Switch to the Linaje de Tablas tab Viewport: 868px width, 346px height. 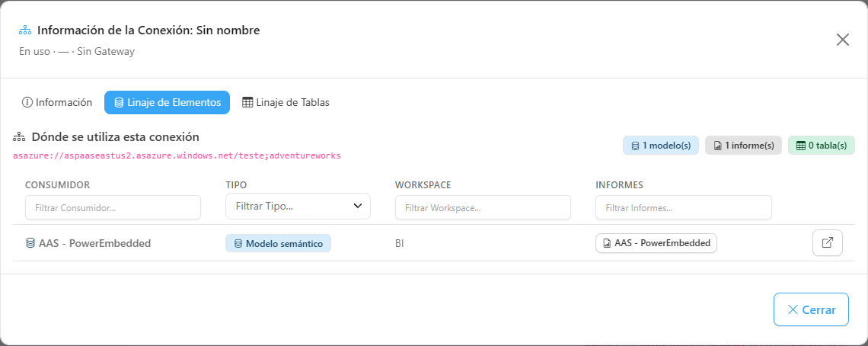click(x=286, y=103)
